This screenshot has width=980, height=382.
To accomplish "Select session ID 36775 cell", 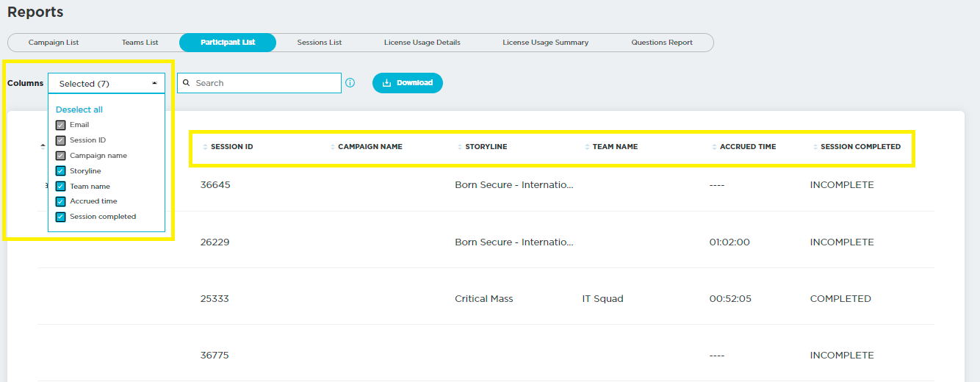I will tap(215, 356).
